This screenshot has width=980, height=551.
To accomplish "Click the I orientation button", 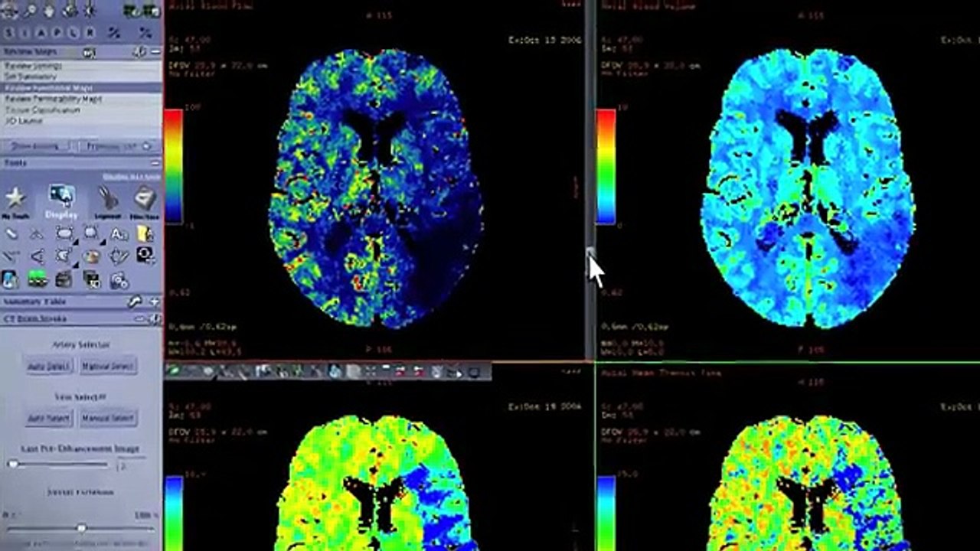I will 26,32.
